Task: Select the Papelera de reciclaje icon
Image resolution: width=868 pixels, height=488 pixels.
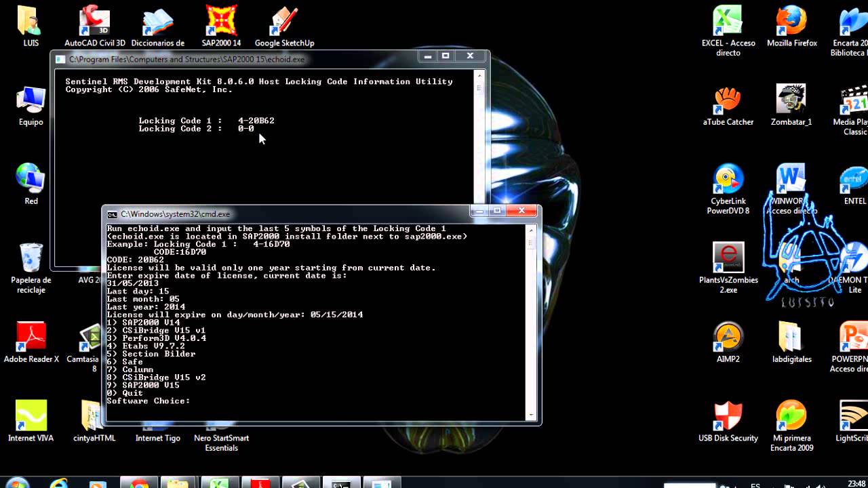Action: [31, 268]
